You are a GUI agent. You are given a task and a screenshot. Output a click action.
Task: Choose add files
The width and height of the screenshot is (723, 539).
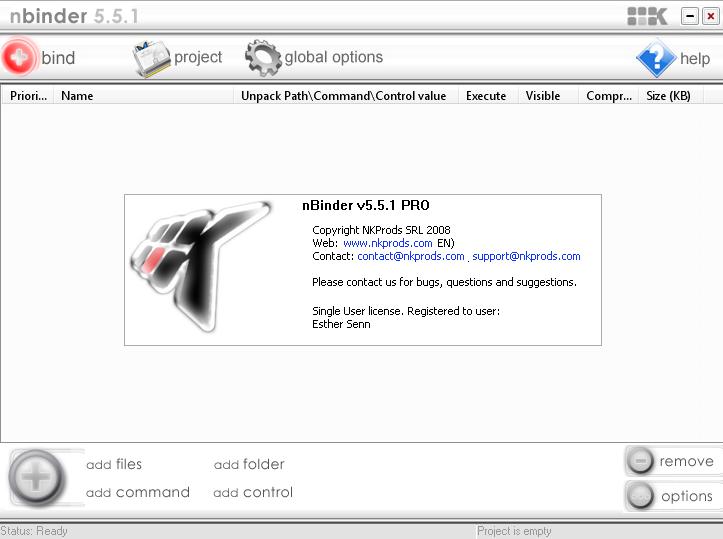pos(114,464)
